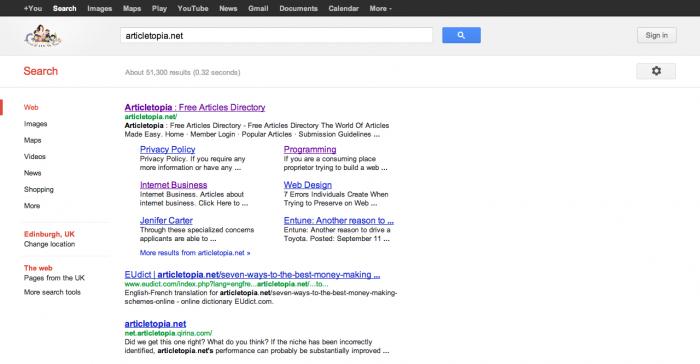Screen dimensions: 700x364
Task: Open Documents in the top bar
Action: pos(298,8)
